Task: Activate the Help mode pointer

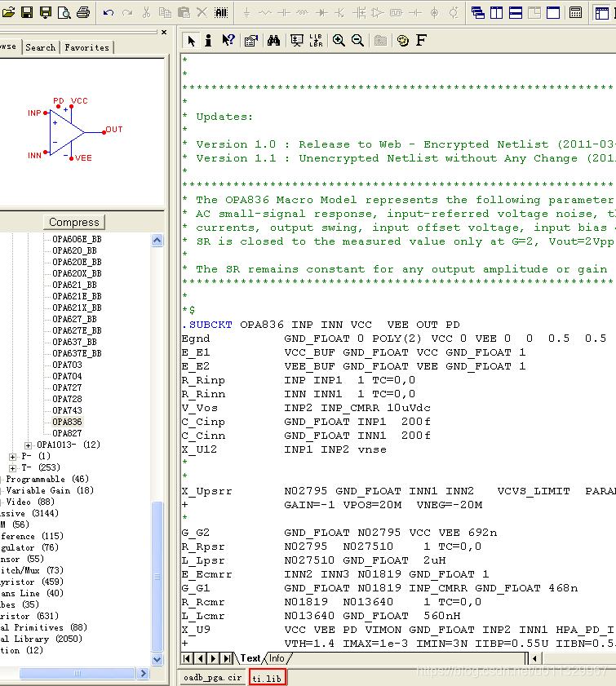Action: point(228,41)
